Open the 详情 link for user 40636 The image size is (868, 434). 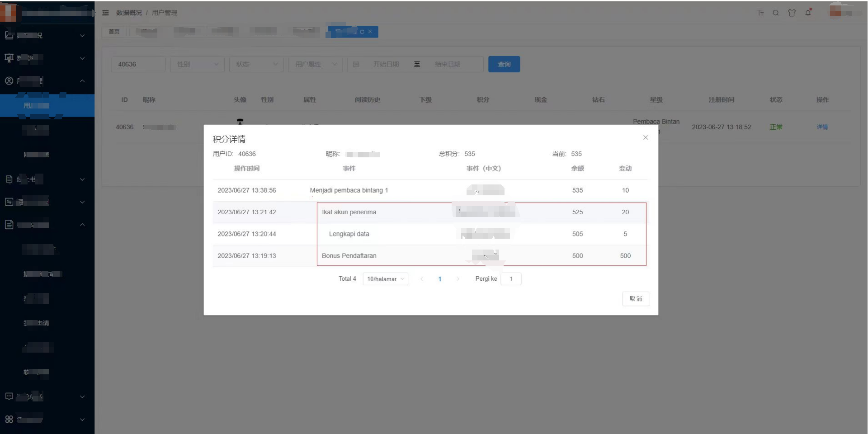coord(822,127)
